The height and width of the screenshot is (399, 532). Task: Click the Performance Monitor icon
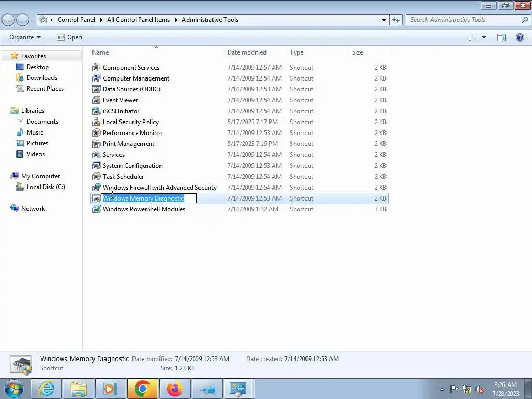click(96, 132)
